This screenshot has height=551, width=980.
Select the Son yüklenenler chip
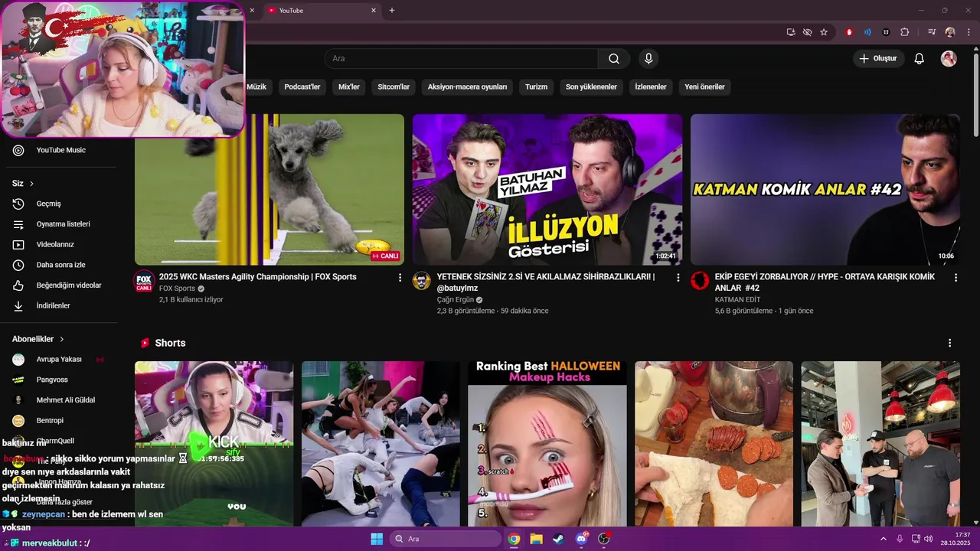coord(591,87)
